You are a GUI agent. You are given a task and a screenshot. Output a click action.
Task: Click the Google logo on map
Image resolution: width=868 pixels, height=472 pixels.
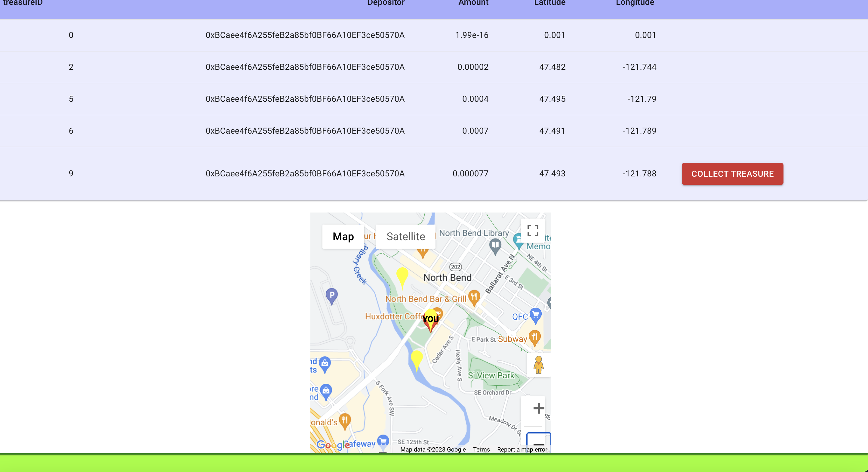332,445
